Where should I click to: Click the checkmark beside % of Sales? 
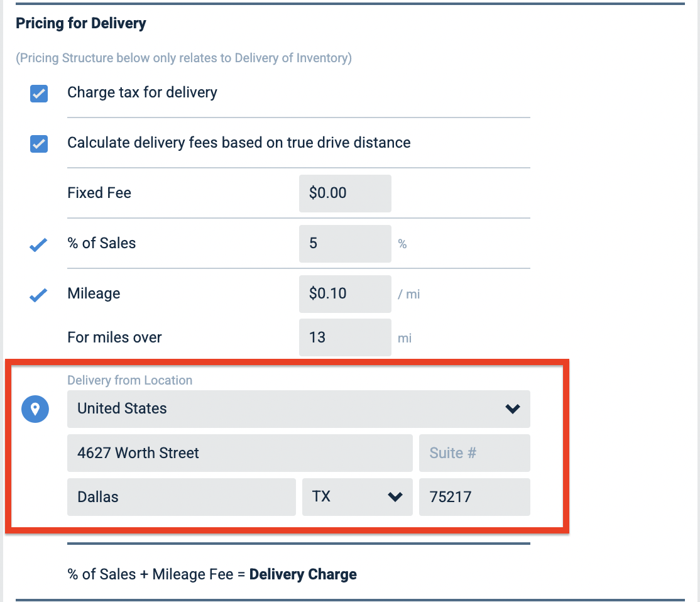click(38, 244)
